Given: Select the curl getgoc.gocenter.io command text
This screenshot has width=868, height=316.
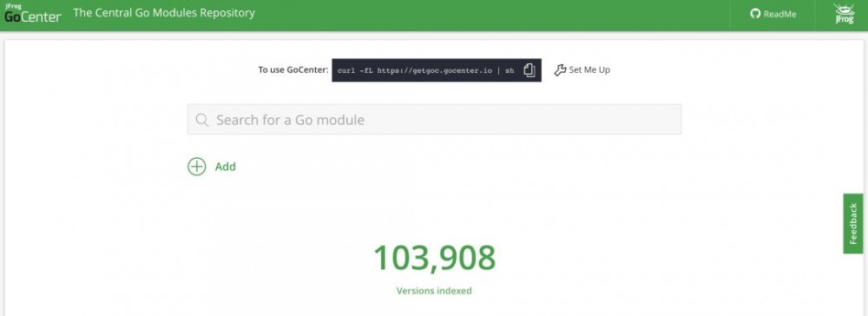Looking at the screenshot, I should [425, 71].
